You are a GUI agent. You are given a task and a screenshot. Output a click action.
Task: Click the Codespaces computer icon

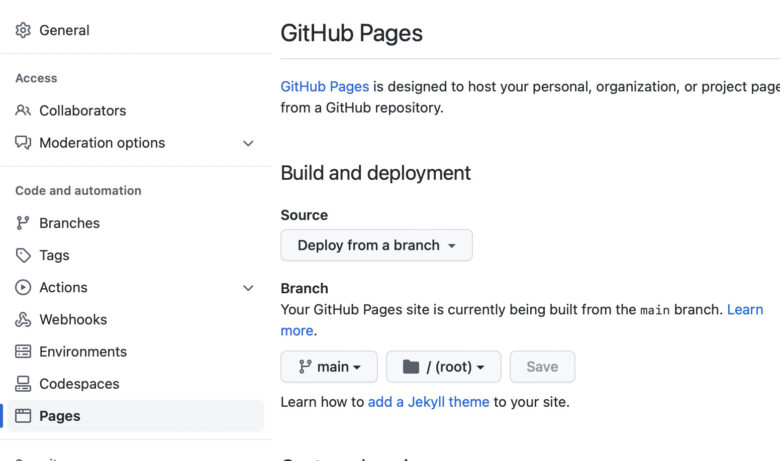tap(23, 383)
